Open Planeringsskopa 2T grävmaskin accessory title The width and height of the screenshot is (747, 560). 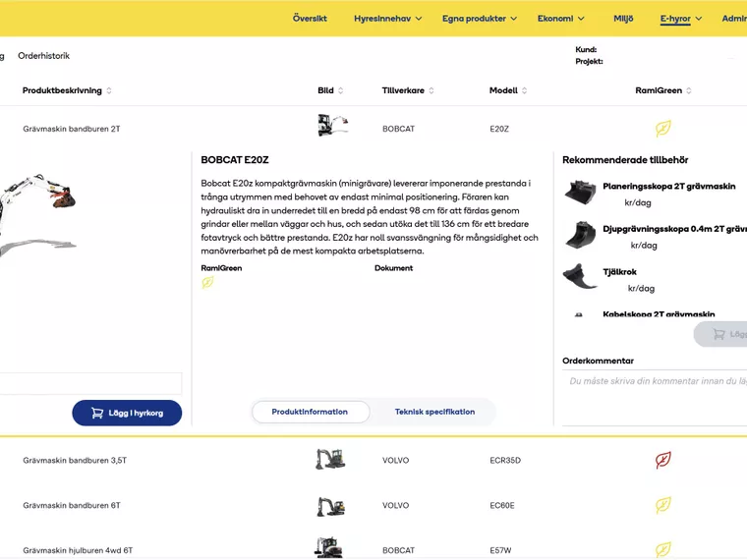tap(669, 187)
